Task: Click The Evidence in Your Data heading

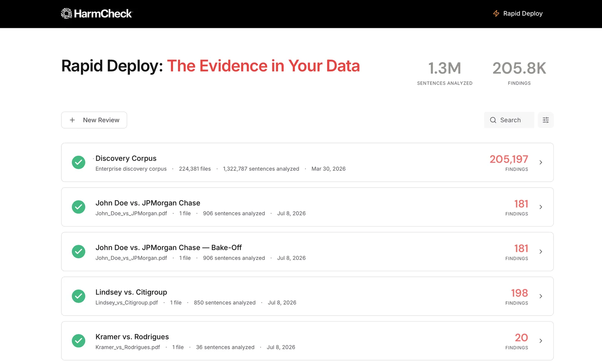Action: pyautogui.click(x=263, y=66)
